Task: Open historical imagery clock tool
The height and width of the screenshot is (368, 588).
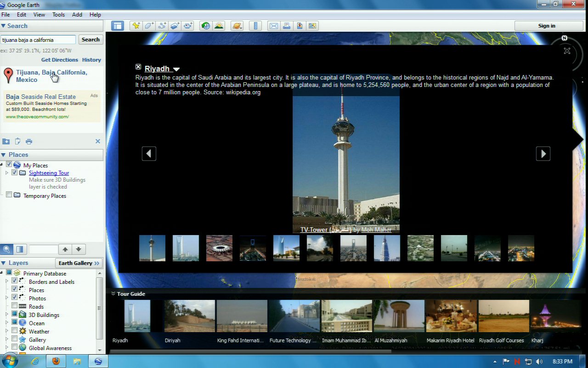Action: (205, 26)
